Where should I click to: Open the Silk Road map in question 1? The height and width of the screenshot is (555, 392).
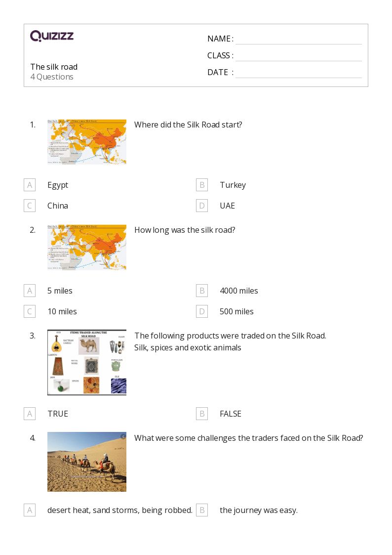tap(87, 141)
